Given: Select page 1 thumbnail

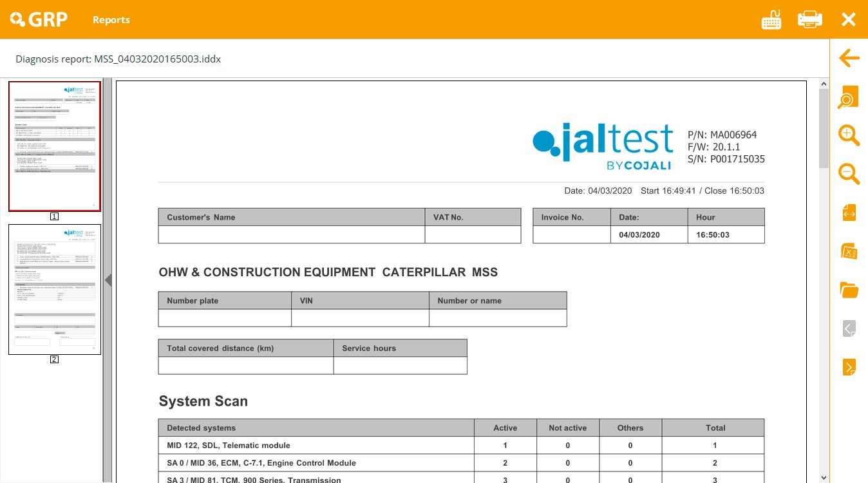Looking at the screenshot, I should (x=55, y=146).
